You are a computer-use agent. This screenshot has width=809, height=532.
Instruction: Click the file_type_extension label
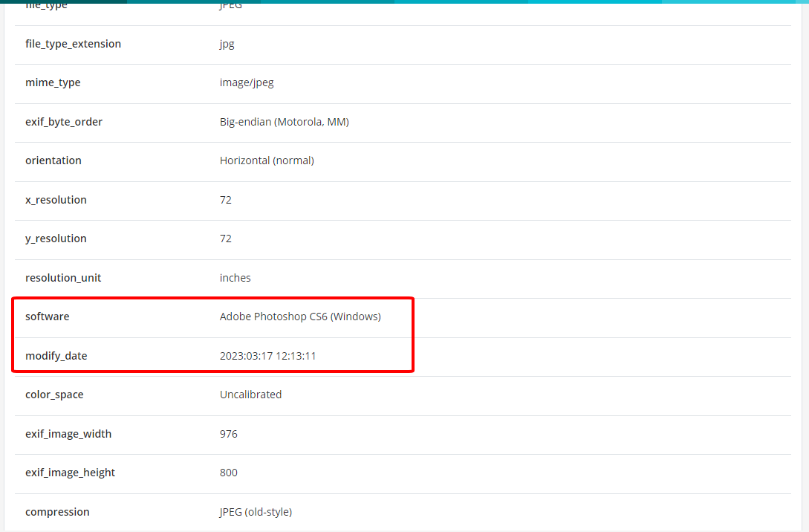(73, 44)
